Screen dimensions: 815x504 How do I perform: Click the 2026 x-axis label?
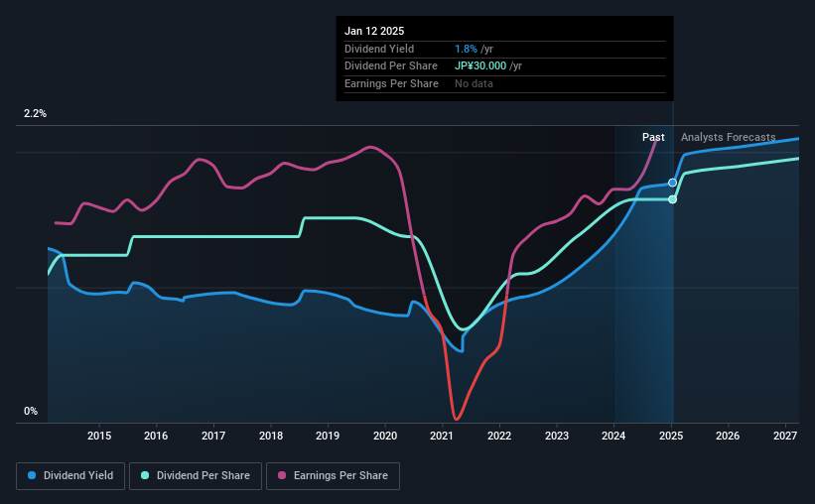[728, 436]
